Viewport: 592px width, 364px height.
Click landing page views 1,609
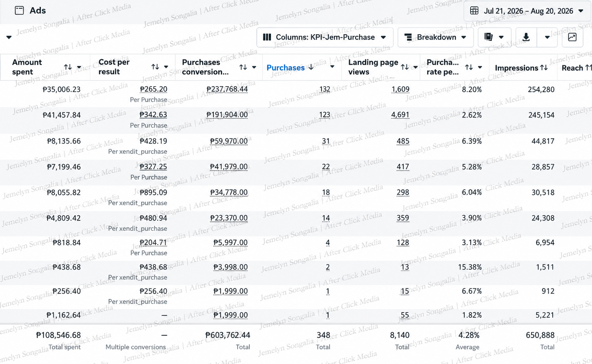[401, 89]
